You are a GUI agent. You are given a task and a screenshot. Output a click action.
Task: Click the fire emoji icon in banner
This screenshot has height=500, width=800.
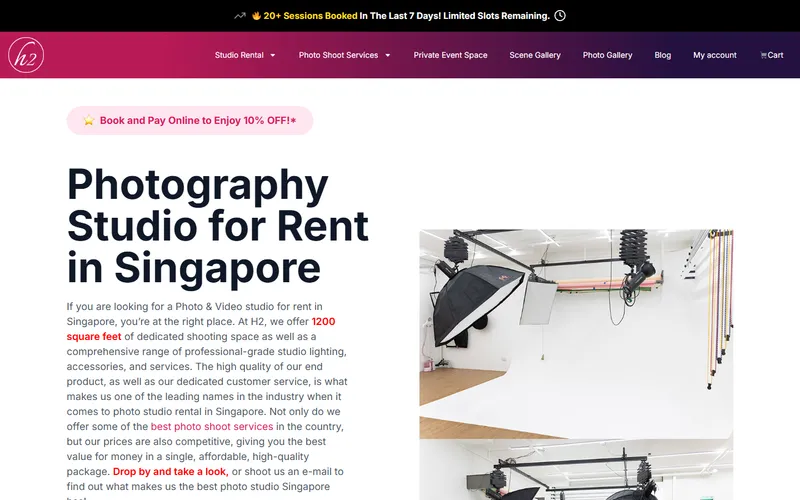pos(256,16)
